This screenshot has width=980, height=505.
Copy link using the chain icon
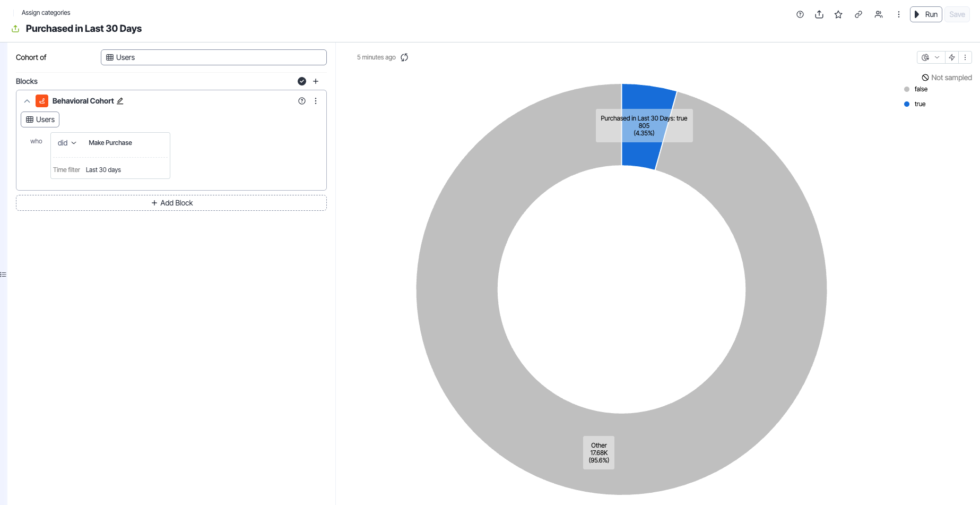tap(858, 14)
